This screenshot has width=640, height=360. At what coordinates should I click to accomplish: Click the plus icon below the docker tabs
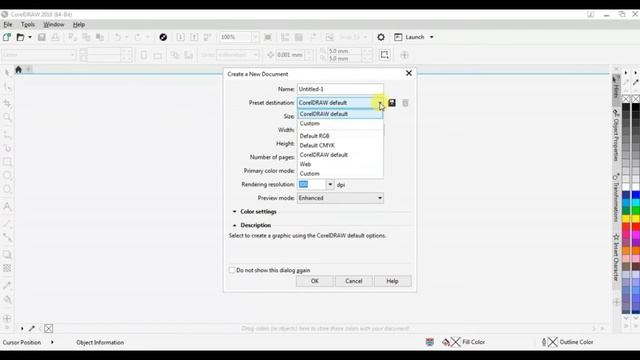tap(617, 302)
